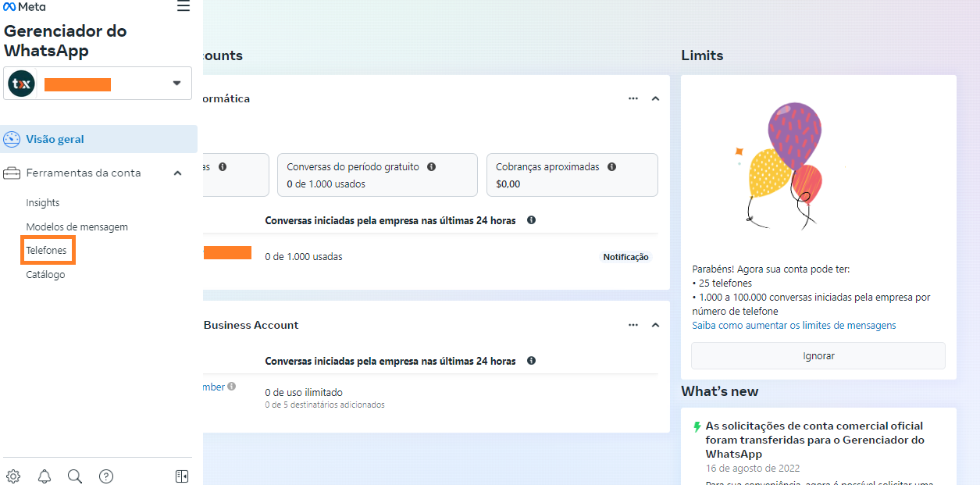Show info for Conversas do período gratuito
This screenshot has width=980, height=485.
[x=431, y=167]
